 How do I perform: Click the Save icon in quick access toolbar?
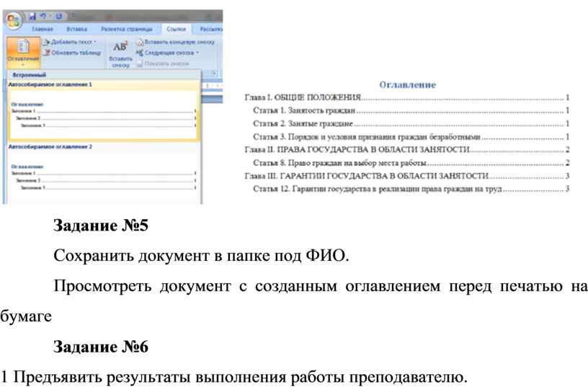[32, 15]
